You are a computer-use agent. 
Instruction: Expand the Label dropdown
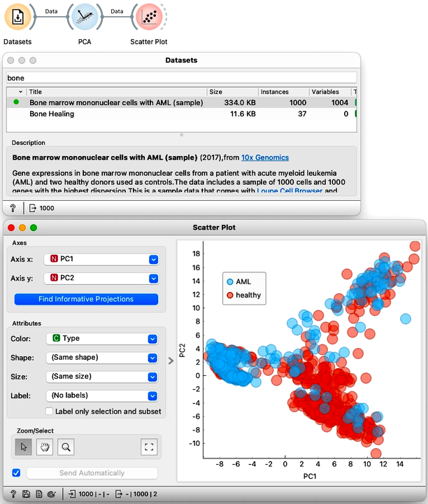coord(102,395)
